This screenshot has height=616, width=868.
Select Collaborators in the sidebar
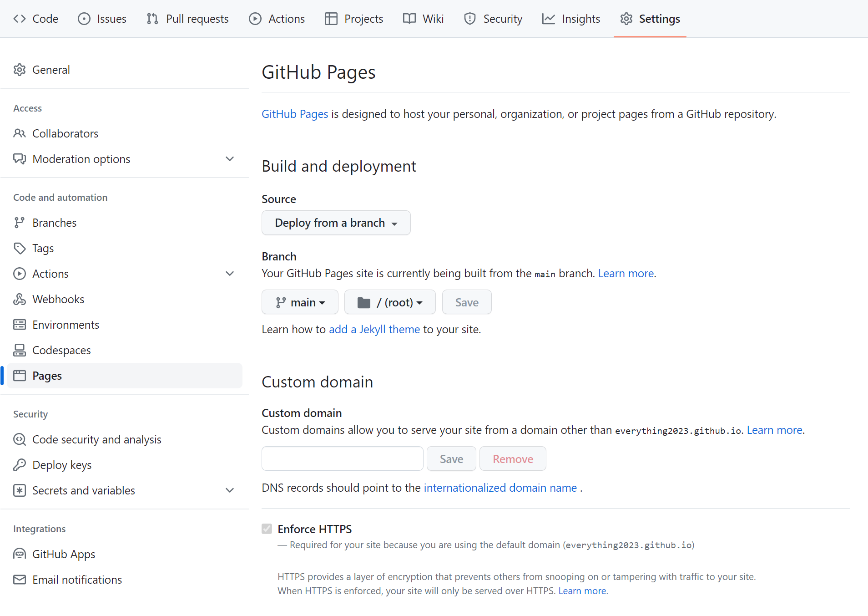125,133
